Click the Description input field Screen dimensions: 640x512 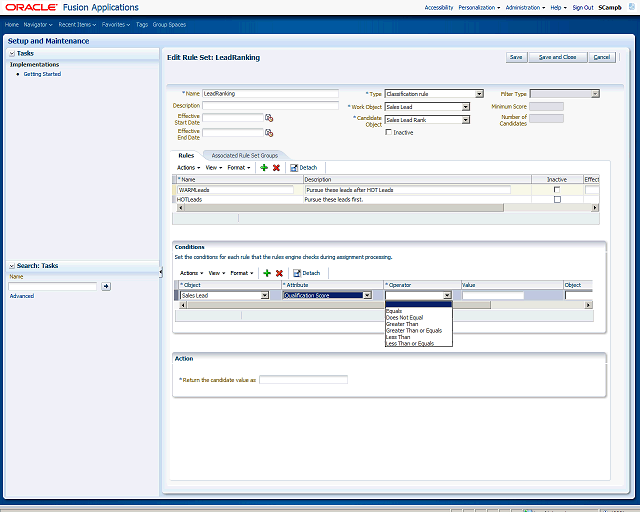270,106
